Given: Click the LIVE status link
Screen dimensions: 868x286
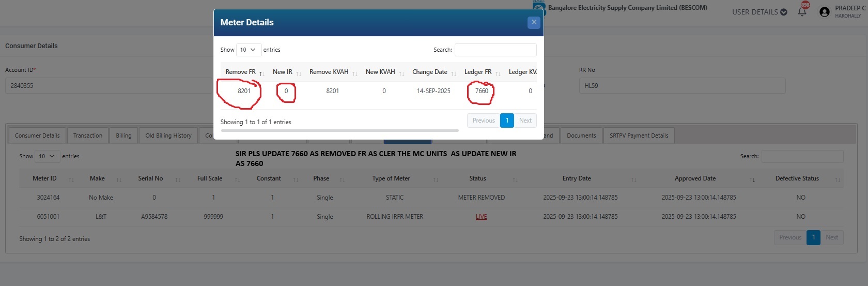Looking at the screenshot, I should pos(481,217).
